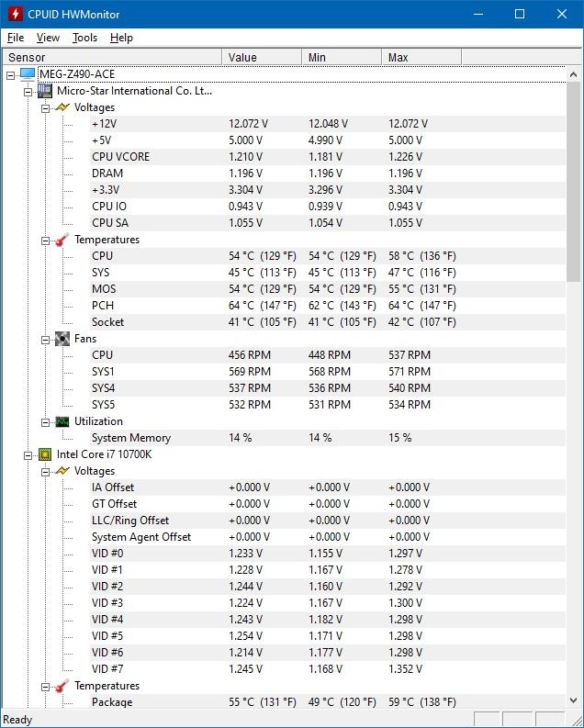Select the SYS5 fan row
This screenshot has width=584, height=728.
pos(328,405)
